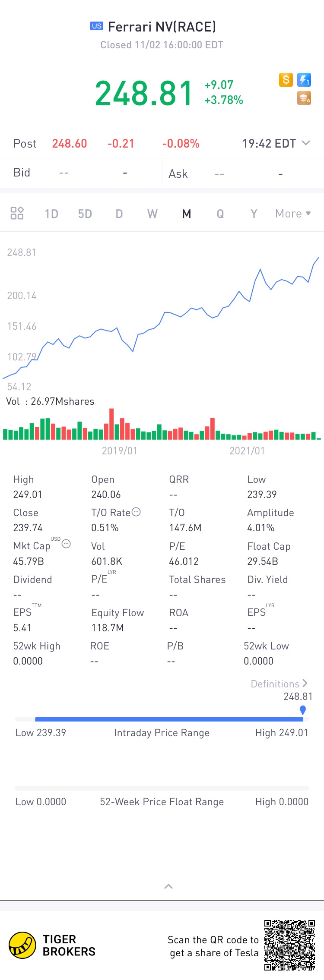Select the W weekly chart tab

[x=152, y=214]
